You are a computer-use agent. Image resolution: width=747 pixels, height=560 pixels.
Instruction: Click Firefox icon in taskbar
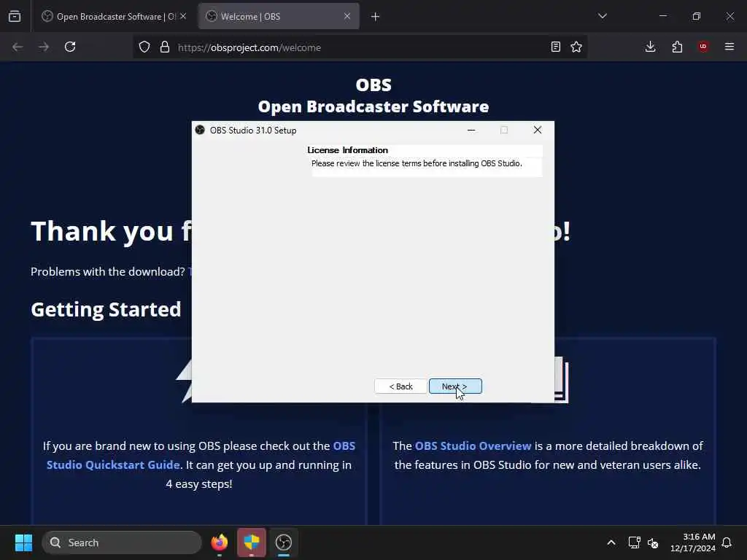[220, 542]
